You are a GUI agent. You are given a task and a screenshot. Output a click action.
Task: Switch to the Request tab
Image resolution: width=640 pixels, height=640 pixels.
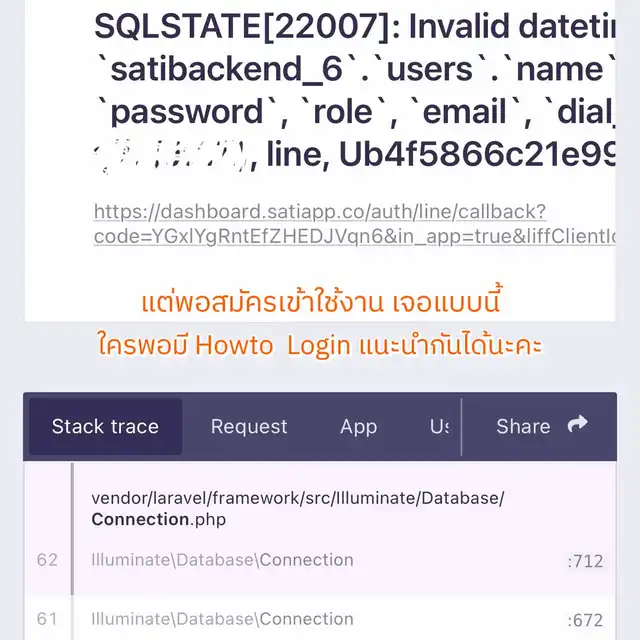point(249,427)
